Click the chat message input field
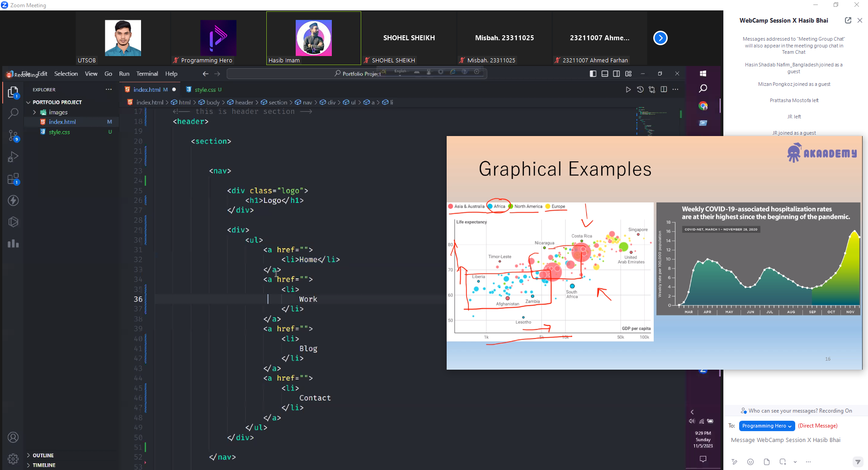This screenshot has height=470, width=868. tap(786, 440)
